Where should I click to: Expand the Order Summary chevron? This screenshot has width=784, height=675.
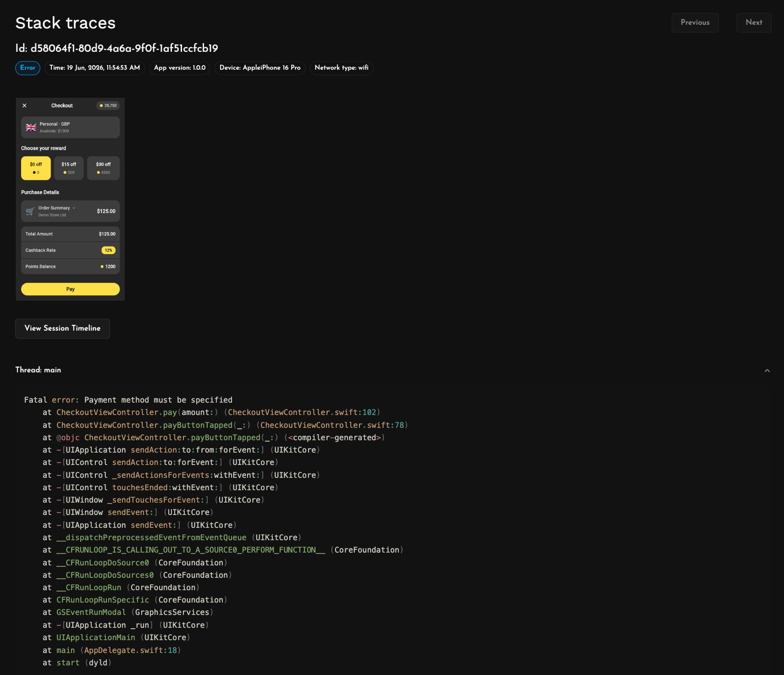74,208
